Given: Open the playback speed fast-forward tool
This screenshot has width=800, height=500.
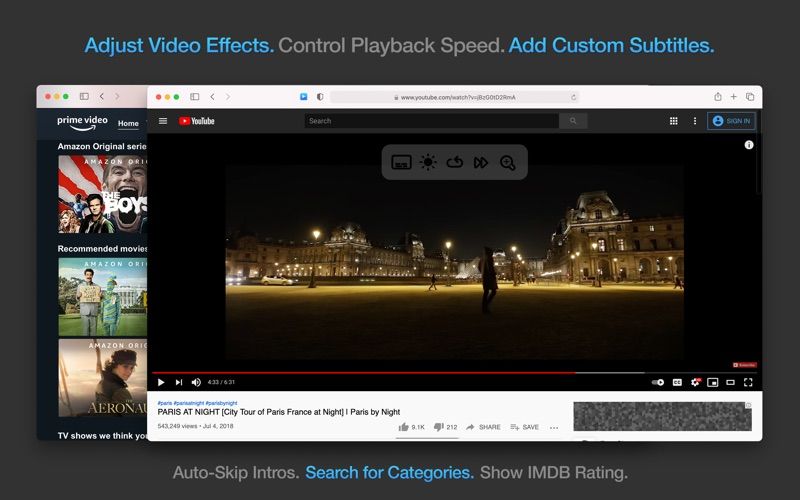Looking at the screenshot, I should pyautogui.click(x=481, y=163).
